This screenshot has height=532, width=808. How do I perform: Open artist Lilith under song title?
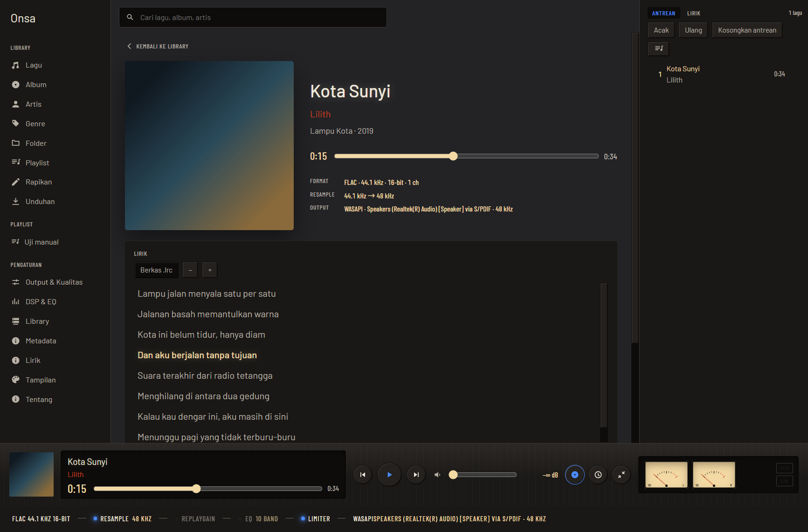[x=320, y=114]
